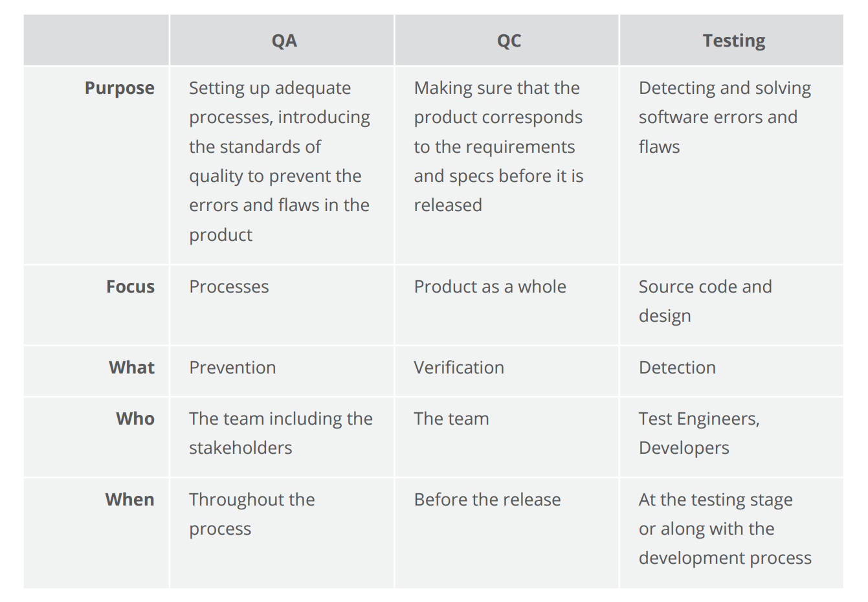Click the 'Detecting and solving software errors' cell

[724, 117]
